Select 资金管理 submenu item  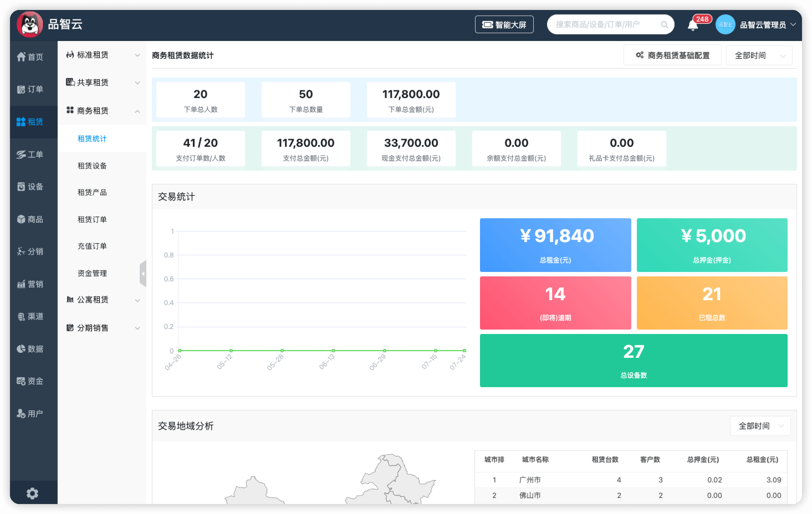click(92, 273)
